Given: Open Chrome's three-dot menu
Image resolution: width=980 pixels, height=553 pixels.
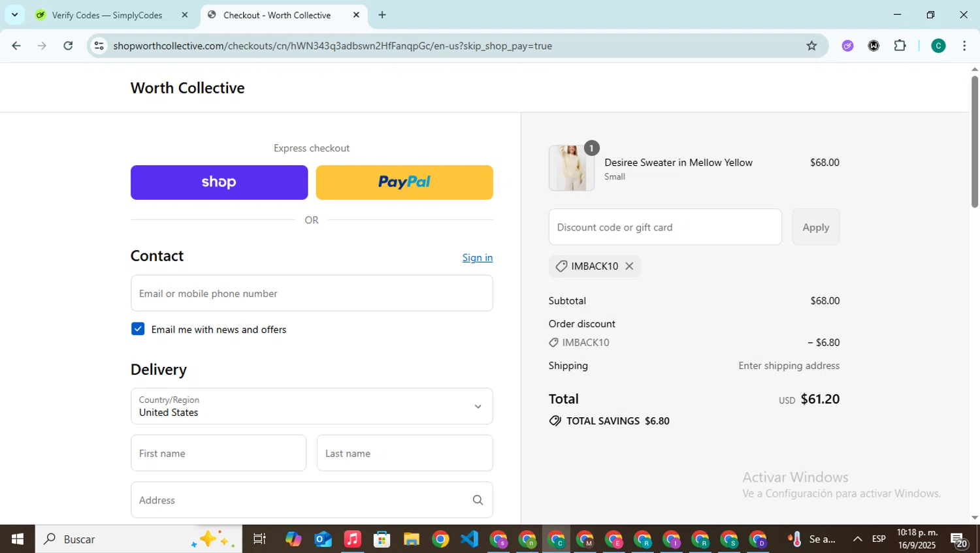Looking at the screenshot, I should [964, 46].
